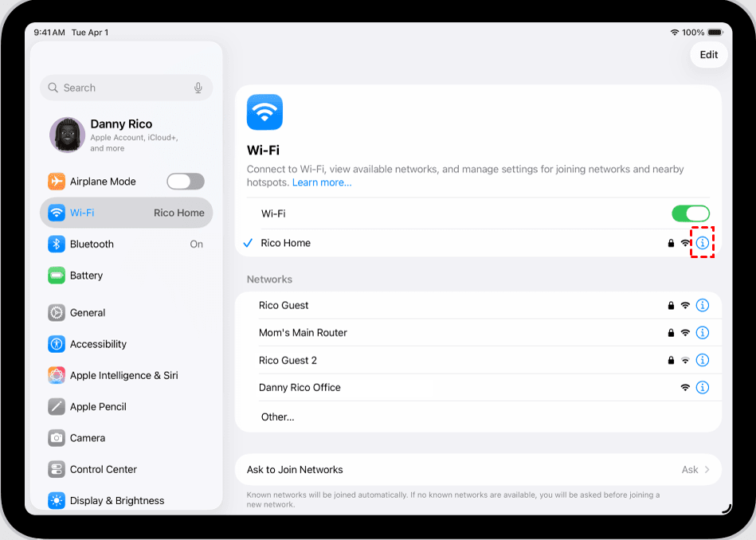Tap Danny Rico profile avatar
Image resolution: width=756 pixels, height=540 pixels.
click(68, 135)
